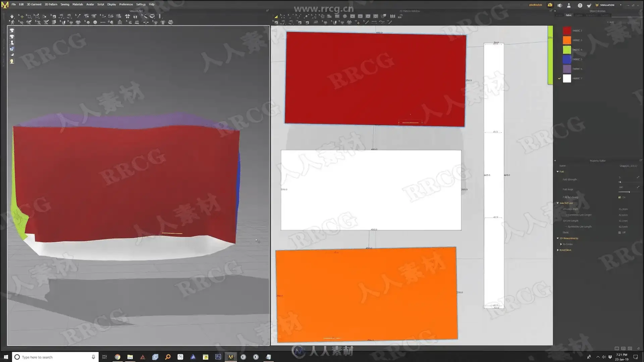Image resolution: width=644 pixels, height=362 pixels.
Task: Open the Help question mark icon
Action: pos(580,5)
